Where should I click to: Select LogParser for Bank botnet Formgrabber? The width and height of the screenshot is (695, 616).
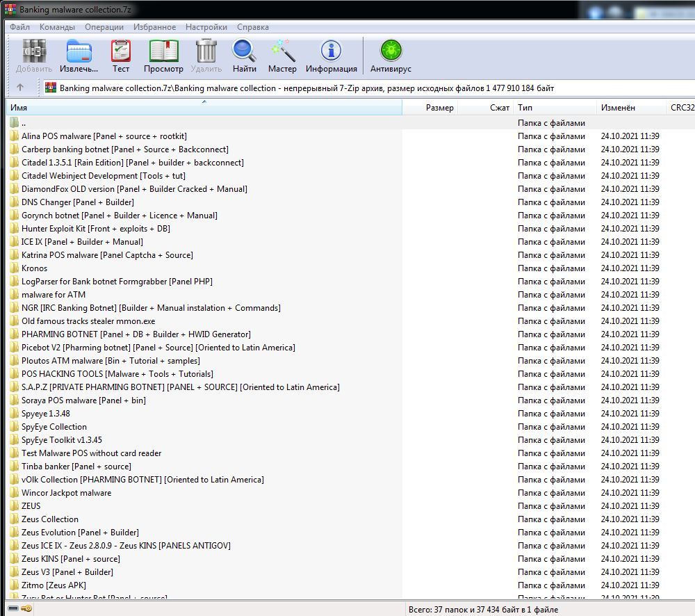point(117,281)
